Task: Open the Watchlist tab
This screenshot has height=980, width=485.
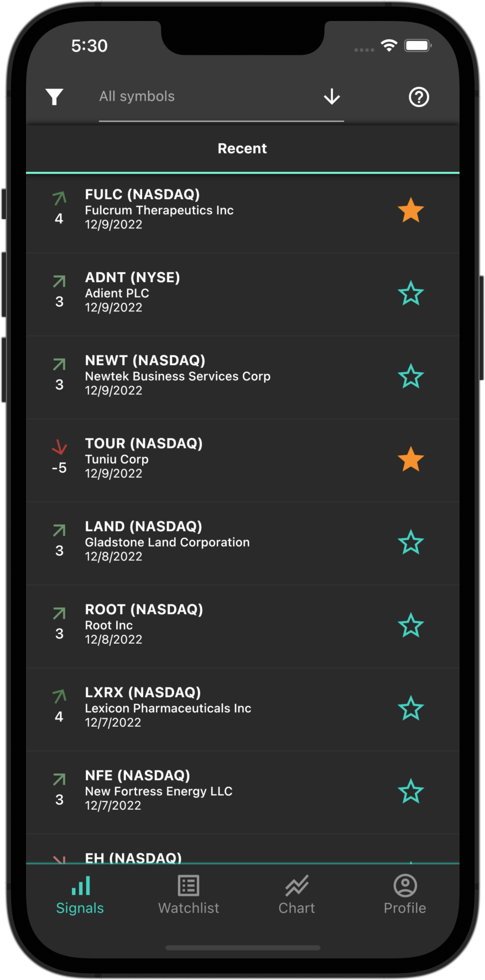Action: coord(189,895)
